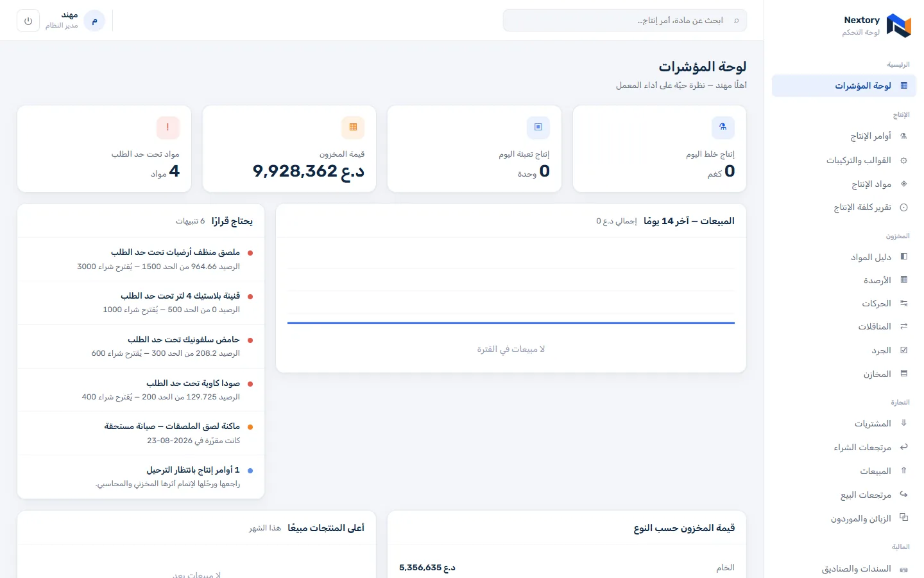Click the icon beside المخازن
This screenshot has height=578, width=924.
(903, 374)
